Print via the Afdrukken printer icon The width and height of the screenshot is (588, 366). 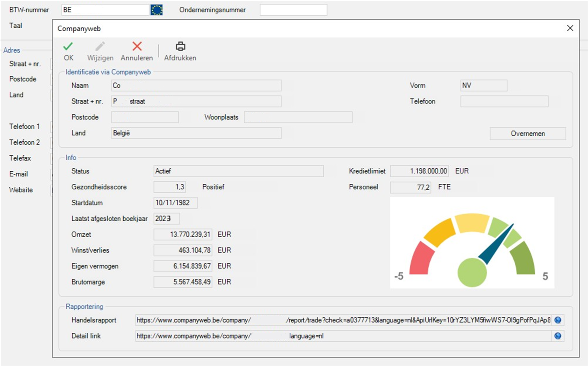pyautogui.click(x=180, y=47)
